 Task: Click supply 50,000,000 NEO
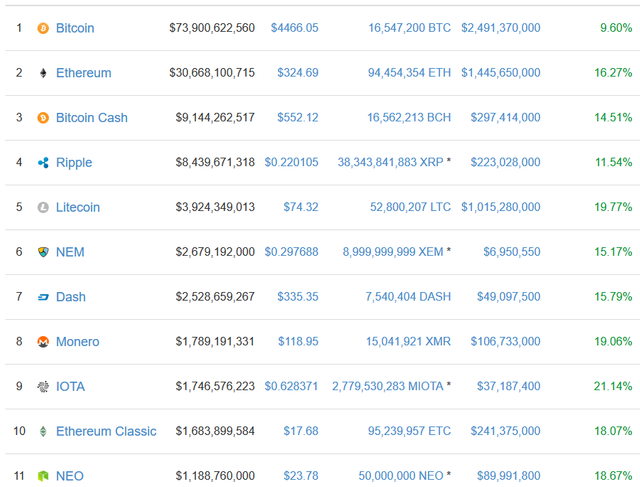tap(401, 476)
